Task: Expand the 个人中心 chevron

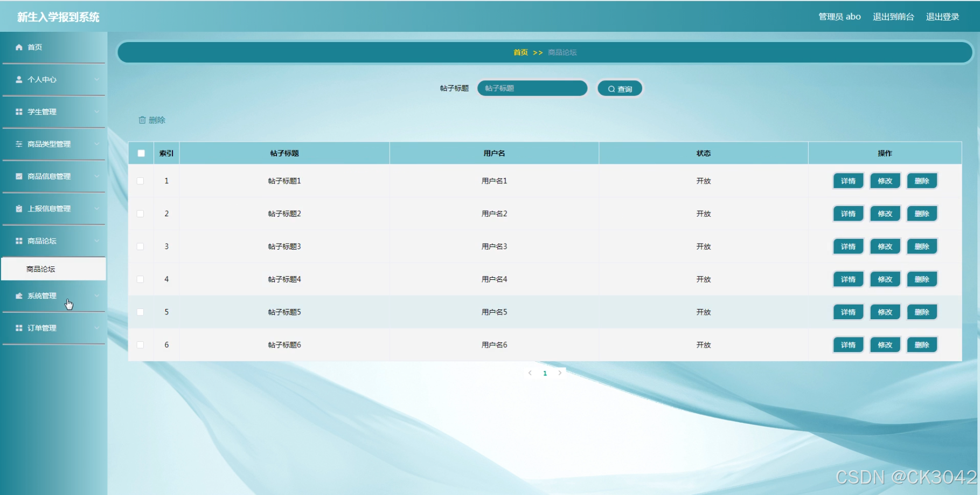Action: [x=97, y=80]
